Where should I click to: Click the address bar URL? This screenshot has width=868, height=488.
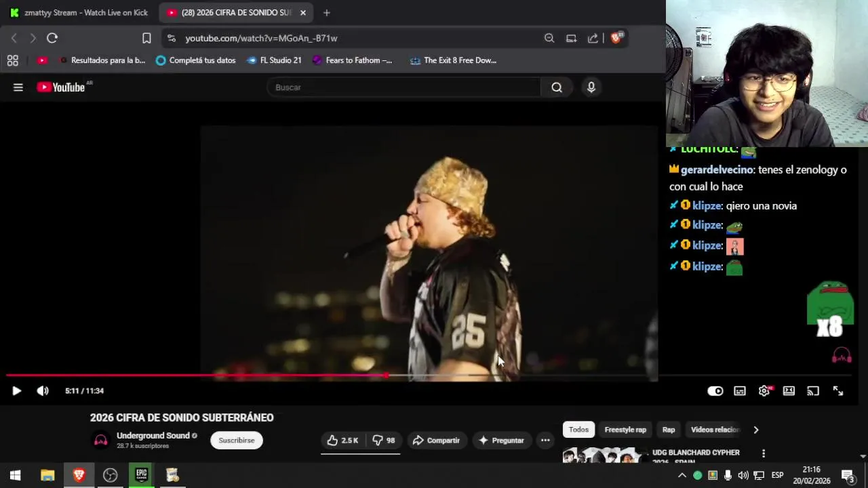tap(261, 38)
